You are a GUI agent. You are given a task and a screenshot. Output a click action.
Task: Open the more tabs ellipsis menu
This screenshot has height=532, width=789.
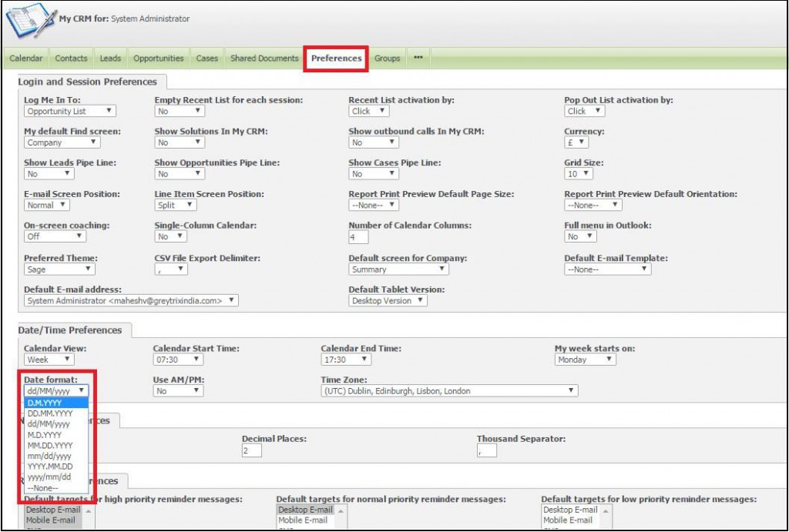[x=418, y=58]
